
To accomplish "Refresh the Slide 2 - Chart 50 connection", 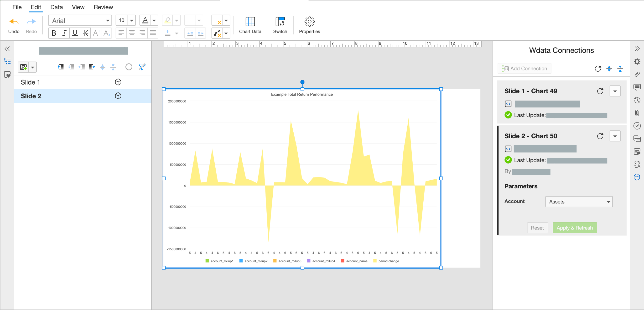I will point(600,136).
